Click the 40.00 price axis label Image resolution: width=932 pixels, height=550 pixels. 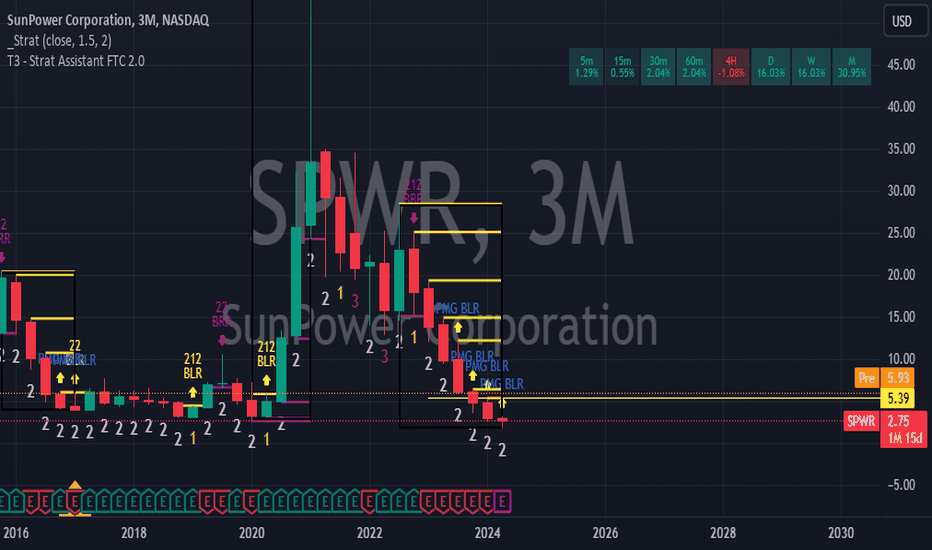tap(900, 106)
